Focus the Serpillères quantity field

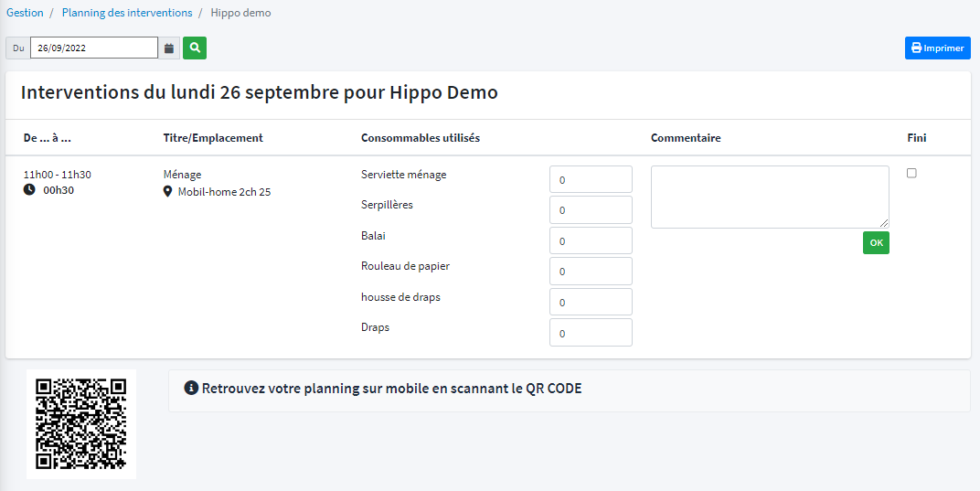[x=591, y=210]
